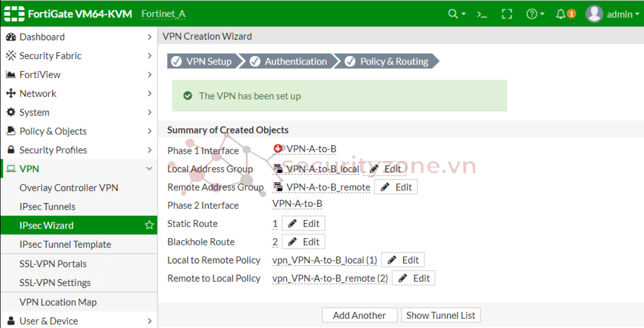644x328 pixels.
Task: Click Blackhole Route number 2 link
Action: pos(275,242)
